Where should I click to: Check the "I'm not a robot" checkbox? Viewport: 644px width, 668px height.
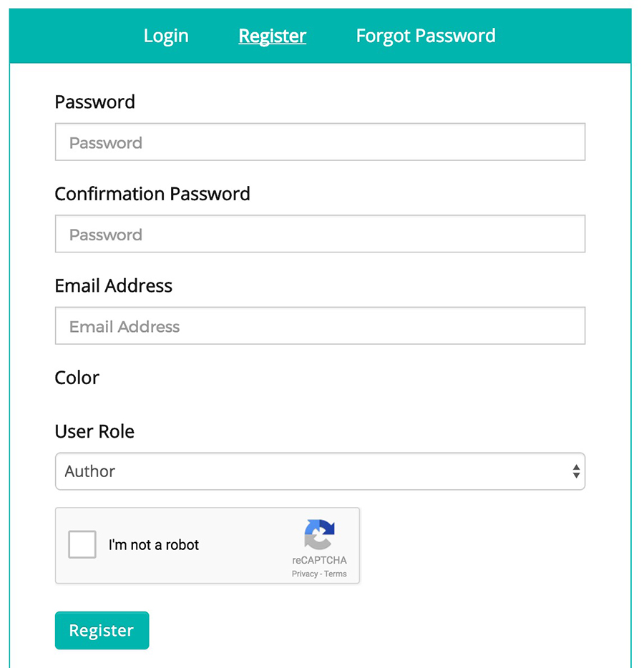click(82, 544)
